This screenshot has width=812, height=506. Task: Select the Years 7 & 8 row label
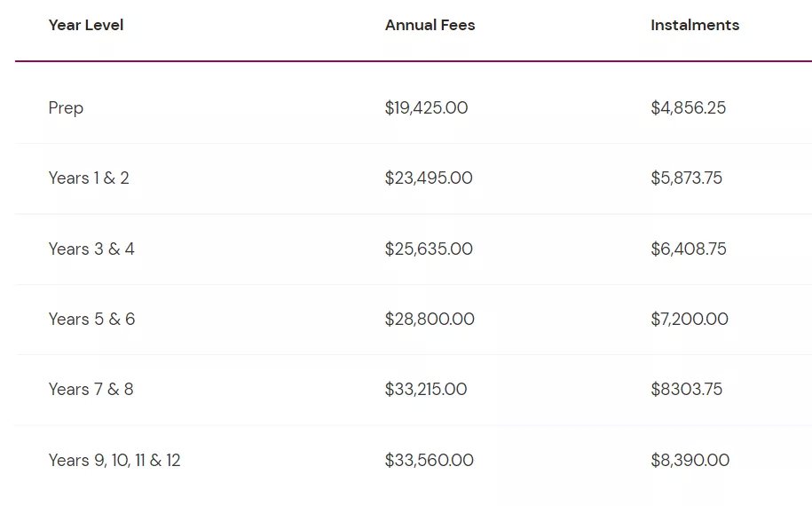click(91, 390)
